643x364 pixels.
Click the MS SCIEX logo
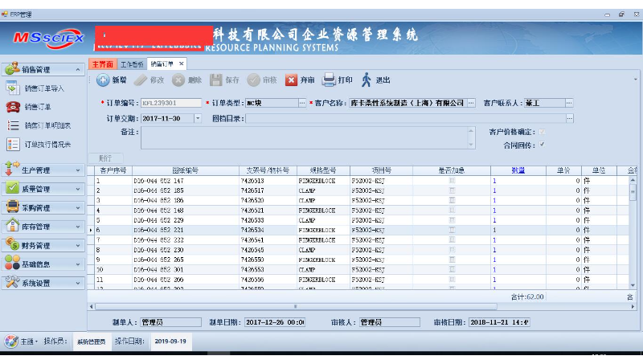[x=48, y=39]
